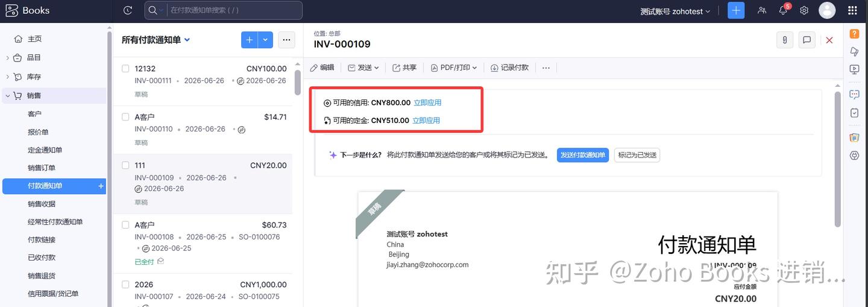Screen dimensions: 868x307
Task: Open the tasks clipboard check icon
Action: (x=854, y=113)
